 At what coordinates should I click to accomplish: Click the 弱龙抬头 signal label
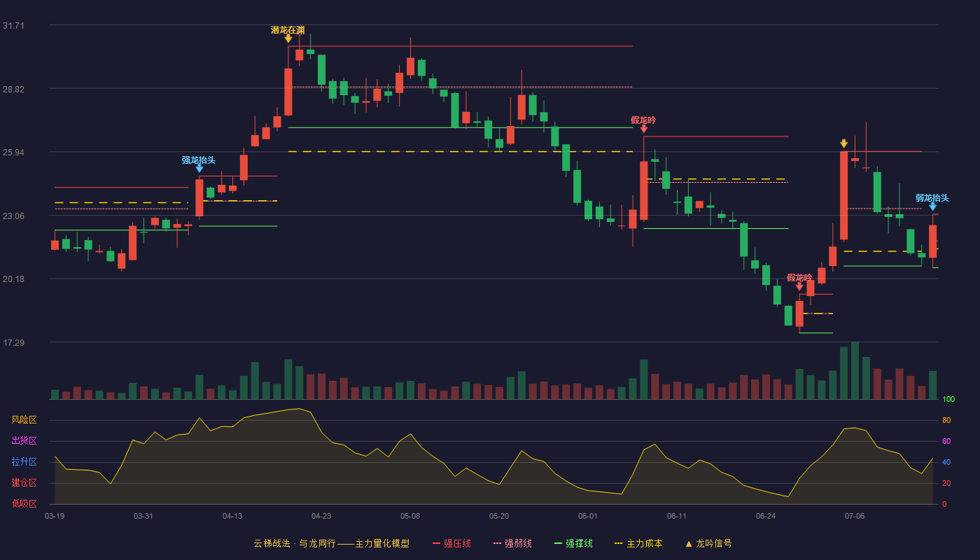(x=932, y=198)
